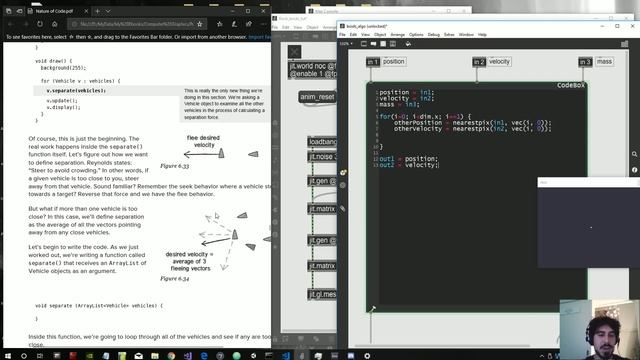Click the 'velocity' comment label
The width and height of the screenshot is (640, 360).
click(x=499, y=61)
